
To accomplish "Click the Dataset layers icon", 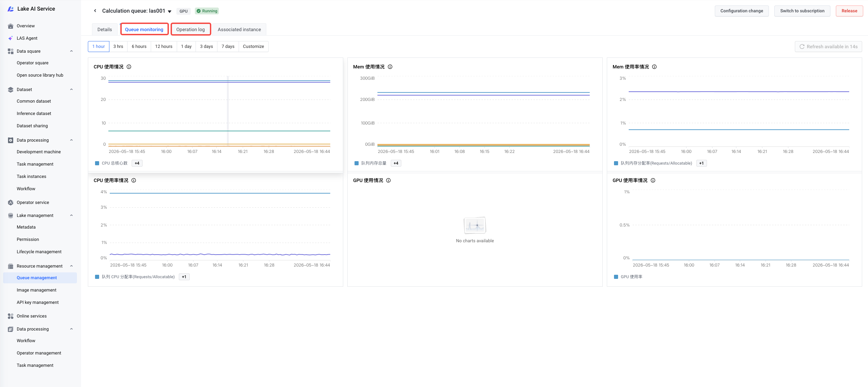I will (11, 90).
